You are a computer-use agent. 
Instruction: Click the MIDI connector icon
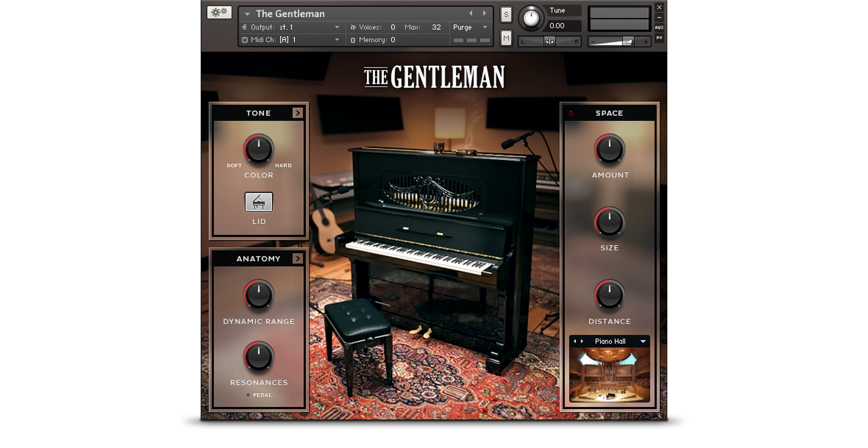coord(245,40)
